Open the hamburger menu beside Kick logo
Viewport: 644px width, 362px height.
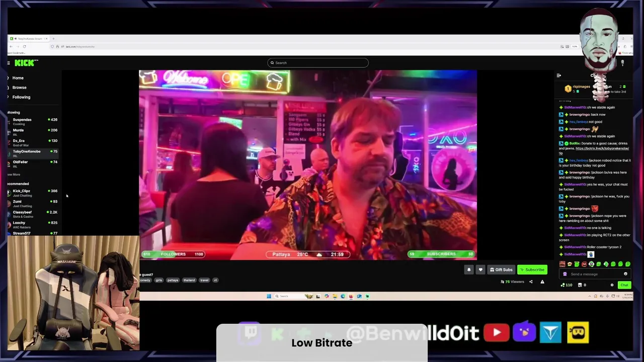9,63
